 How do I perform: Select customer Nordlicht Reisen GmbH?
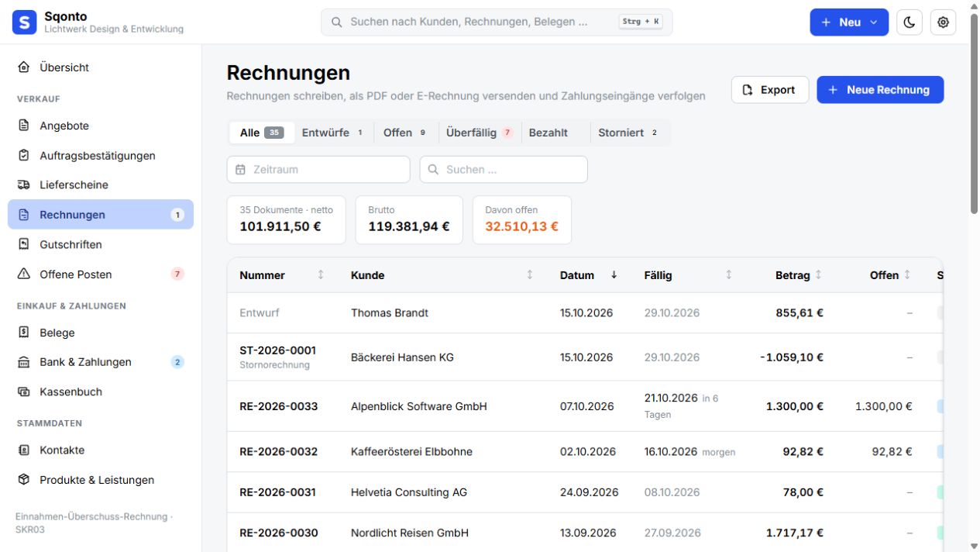[410, 533]
